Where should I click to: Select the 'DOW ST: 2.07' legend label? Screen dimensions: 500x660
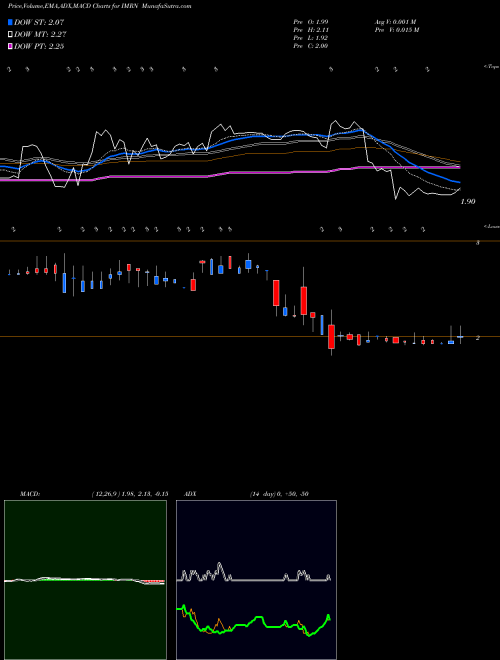click(x=39, y=22)
